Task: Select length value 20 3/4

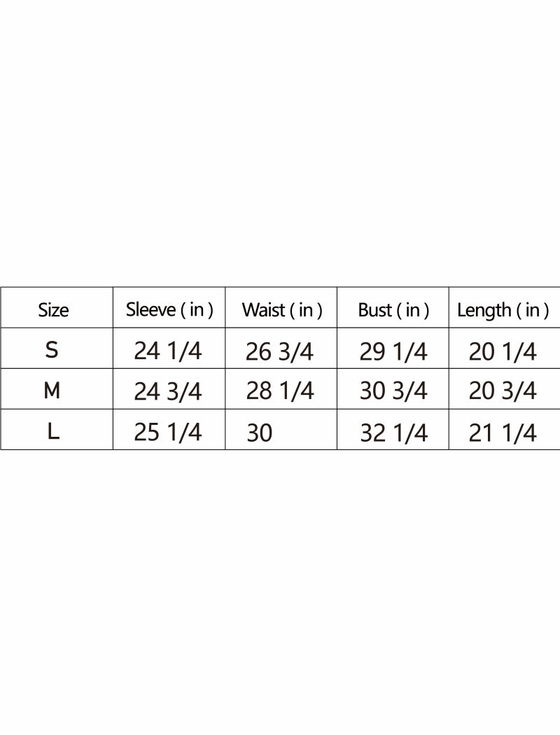Action: 503,391
